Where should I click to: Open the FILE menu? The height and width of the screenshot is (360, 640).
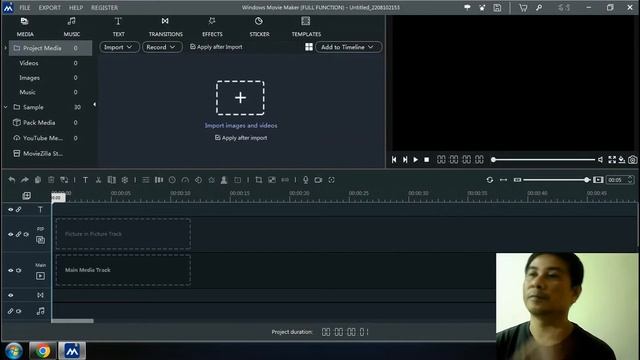click(x=25, y=8)
